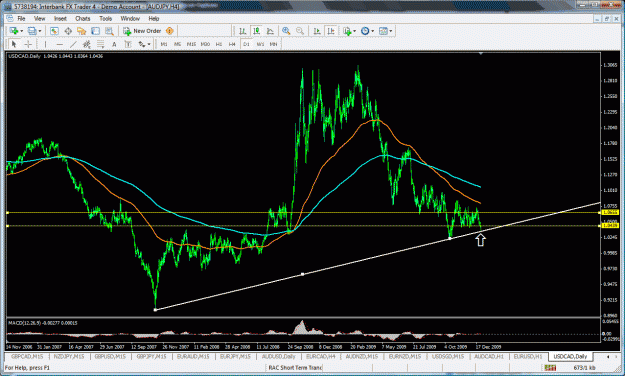This screenshot has height=376, width=625.
Task: Toggle the Market Watch window icon
Action: (54, 31)
